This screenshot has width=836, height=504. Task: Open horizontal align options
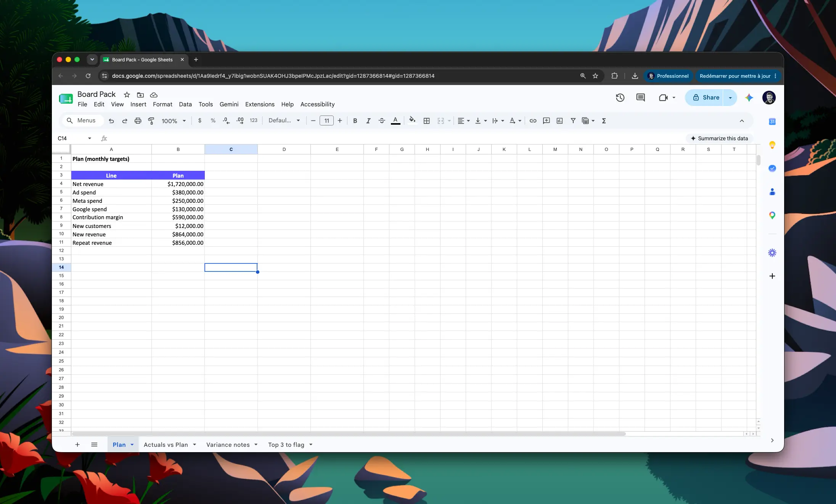[464, 121]
